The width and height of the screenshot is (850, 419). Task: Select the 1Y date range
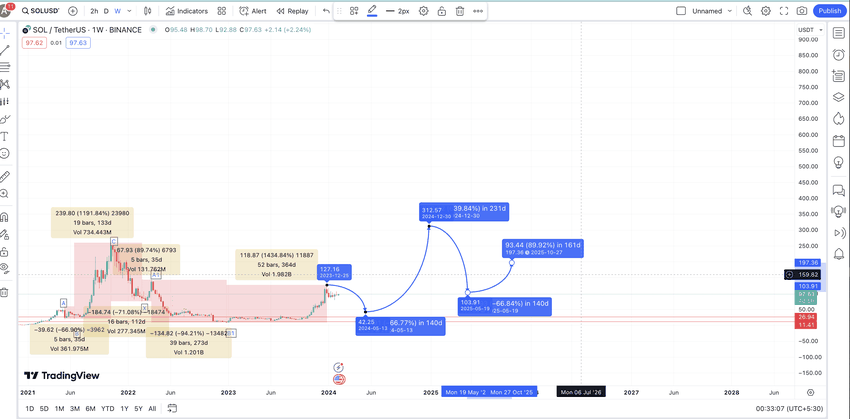pos(125,408)
